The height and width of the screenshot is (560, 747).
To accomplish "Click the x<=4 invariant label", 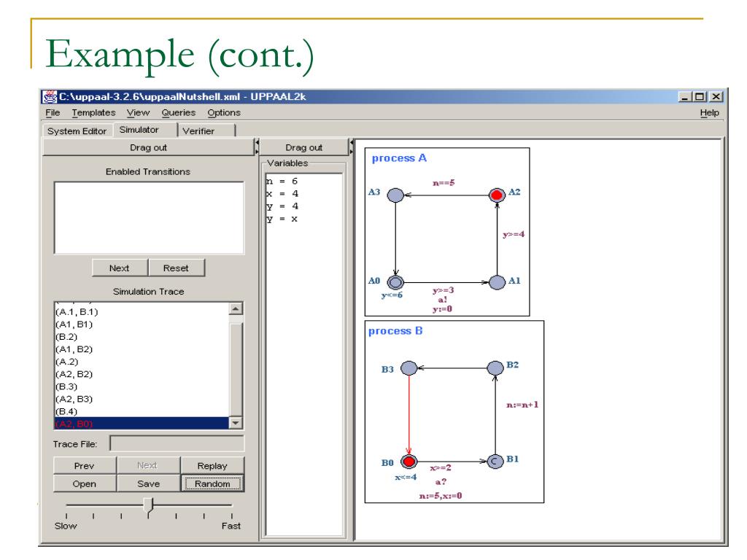I will pos(406,477).
